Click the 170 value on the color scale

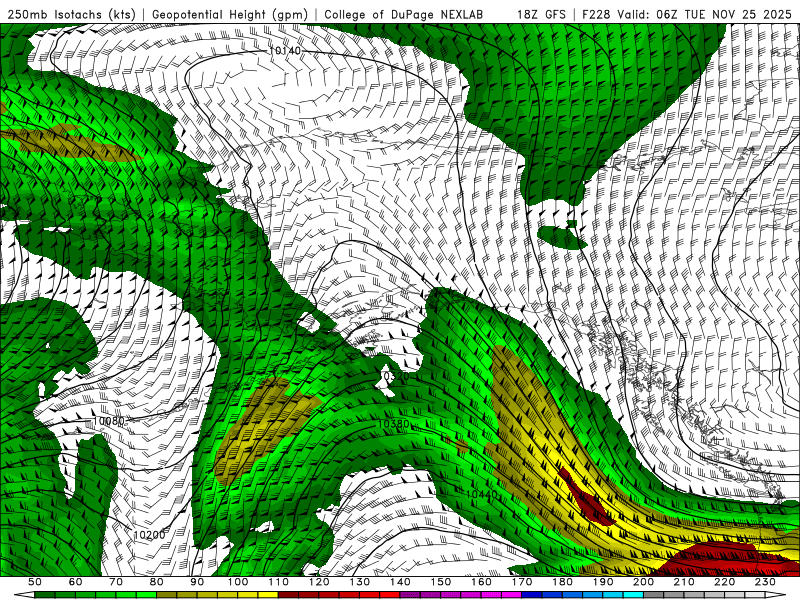click(522, 582)
